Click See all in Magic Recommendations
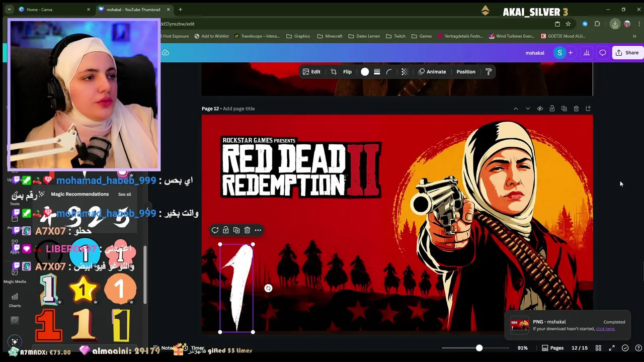Screen dimensions: 644x362 pos(124,195)
